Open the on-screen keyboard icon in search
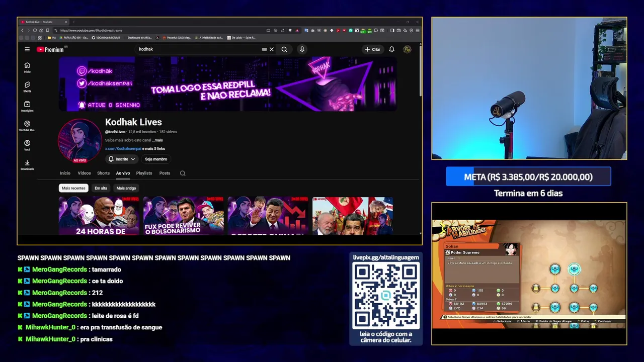The image size is (644, 362). [x=264, y=49]
